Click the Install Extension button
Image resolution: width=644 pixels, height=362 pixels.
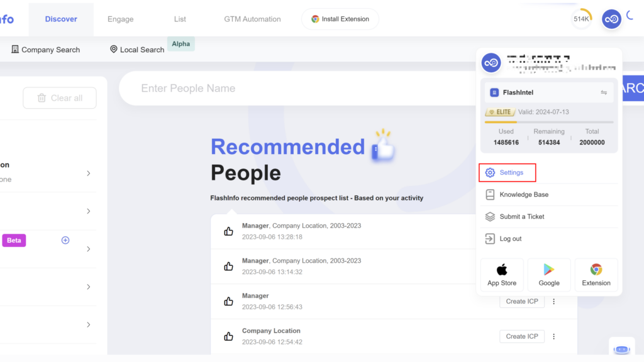coord(340,19)
